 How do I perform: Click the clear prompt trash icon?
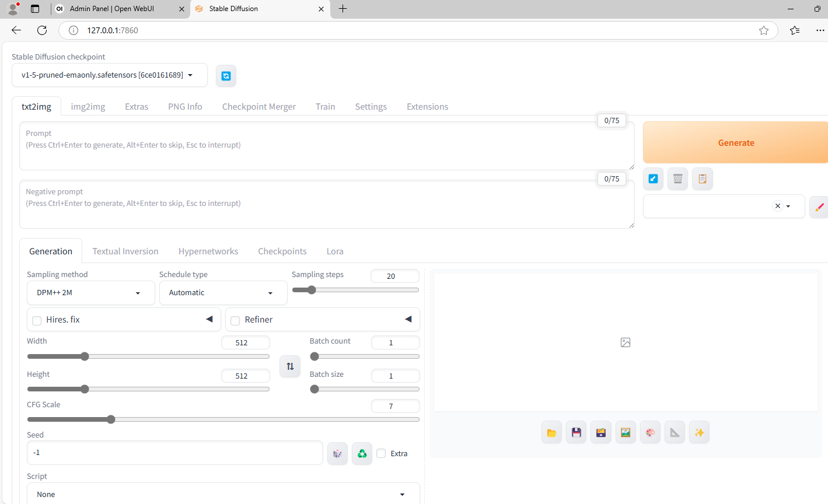coord(677,178)
